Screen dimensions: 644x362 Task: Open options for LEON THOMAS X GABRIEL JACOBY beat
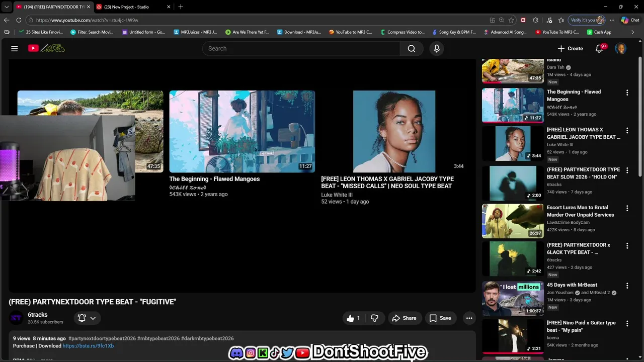(627, 130)
